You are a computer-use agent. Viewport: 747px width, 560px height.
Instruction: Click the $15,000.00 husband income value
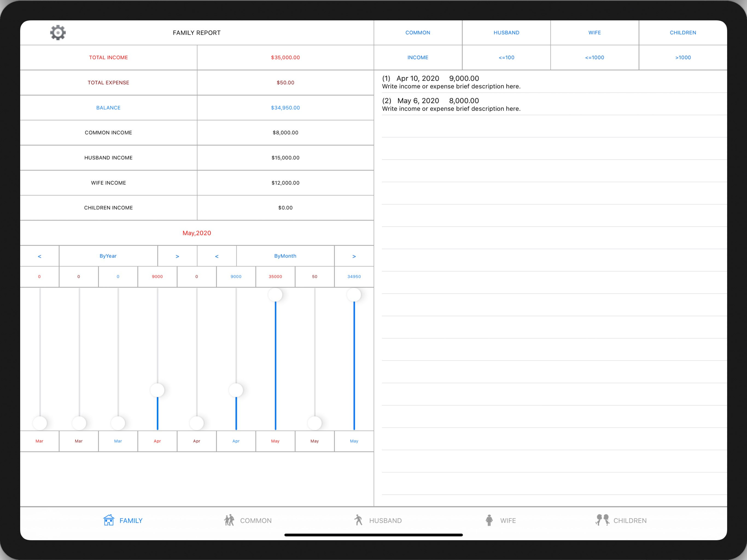(x=285, y=158)
